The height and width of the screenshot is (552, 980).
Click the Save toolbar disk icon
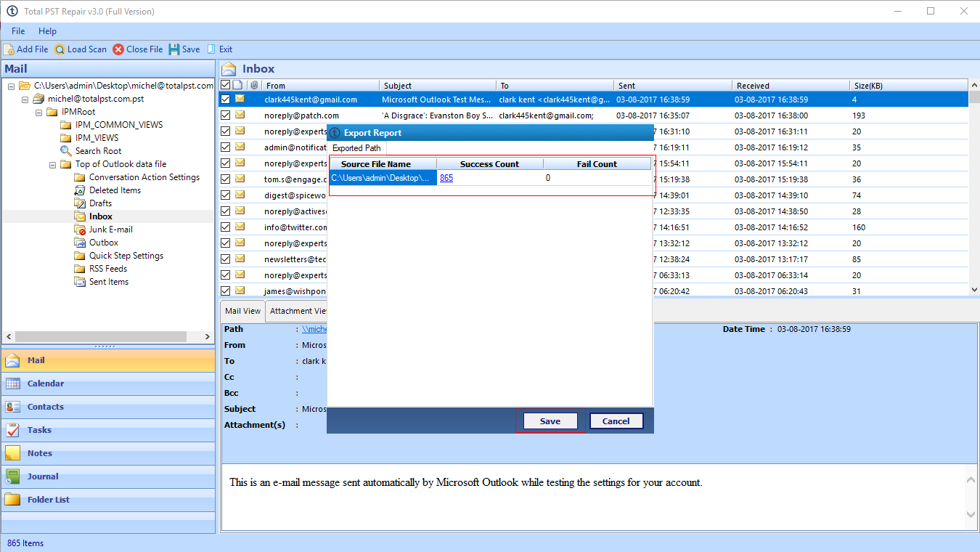[x=174, y=49]
